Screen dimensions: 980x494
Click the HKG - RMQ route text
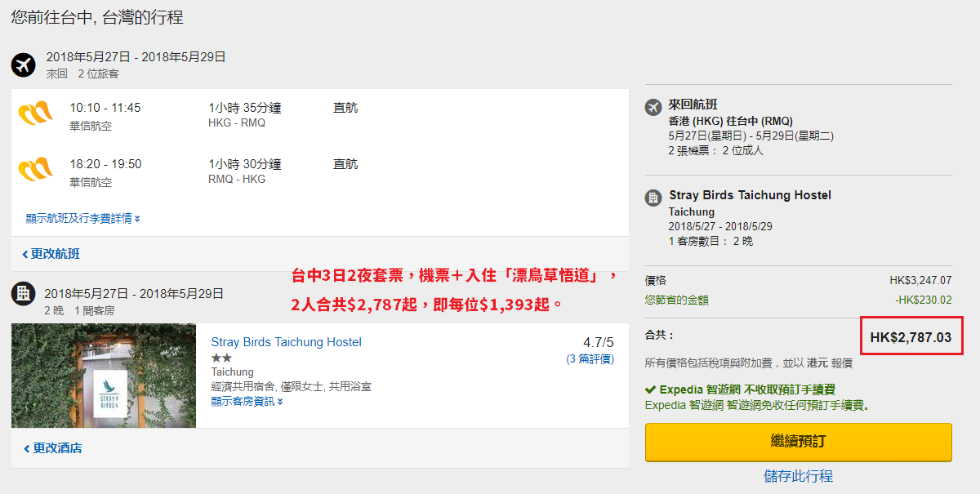[x=237, y=123]
